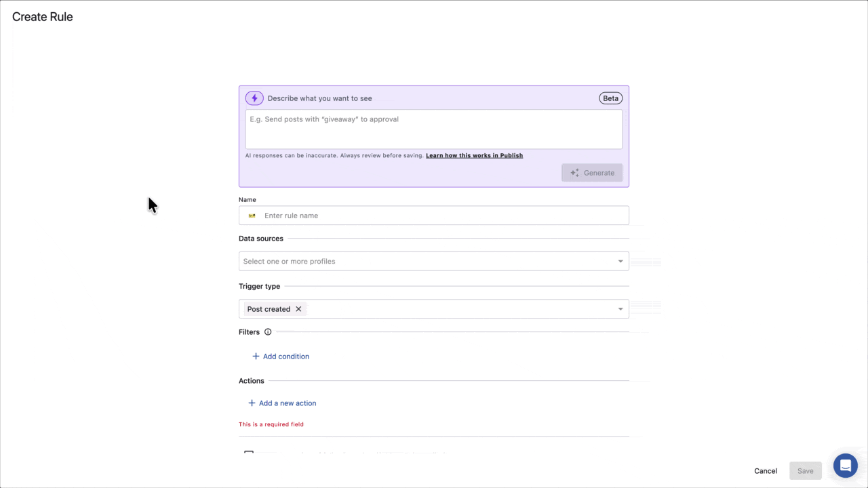Remove the Post created trigger tag
The width and height of the screenshot is (868, 488).
point(298,309)
